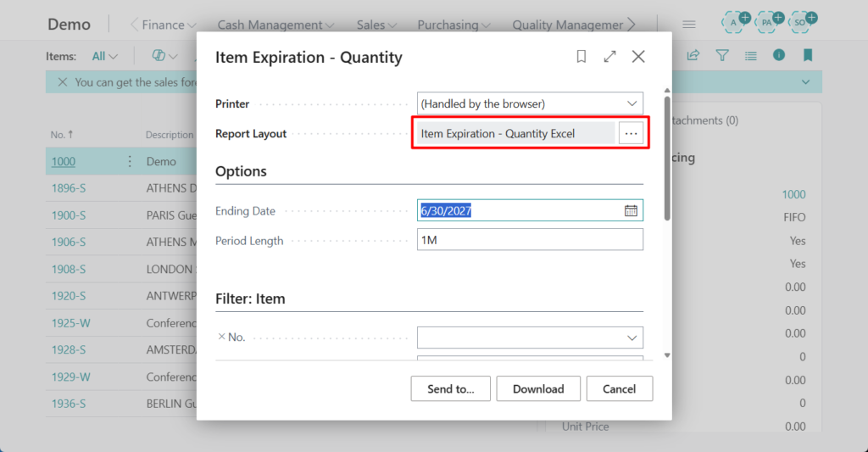Dismiss the sales forecast notification
Viewport: 868px width, 452px height.
(x=62, y=82)
